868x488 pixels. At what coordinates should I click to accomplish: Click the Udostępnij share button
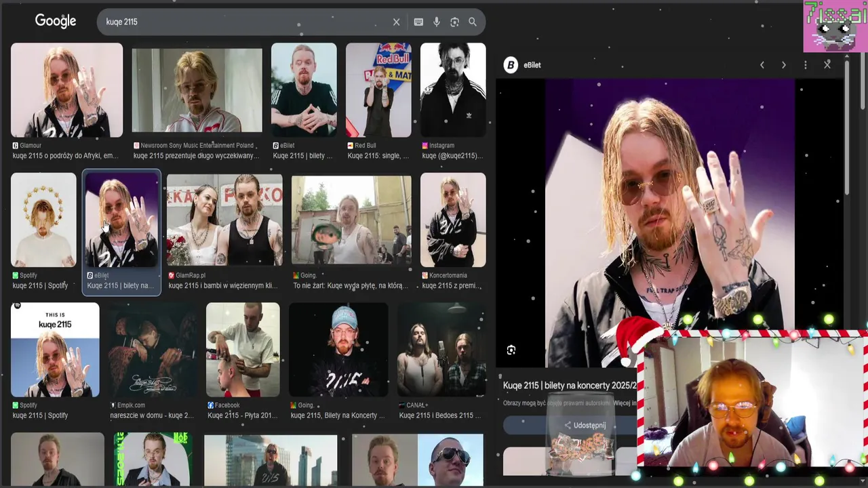[x=585, y=426]
